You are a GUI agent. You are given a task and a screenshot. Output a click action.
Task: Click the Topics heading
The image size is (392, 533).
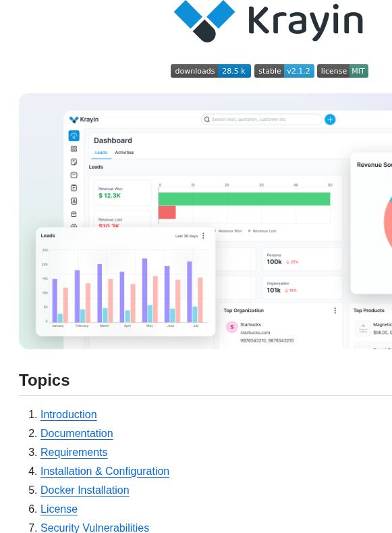tap(45, 380)
